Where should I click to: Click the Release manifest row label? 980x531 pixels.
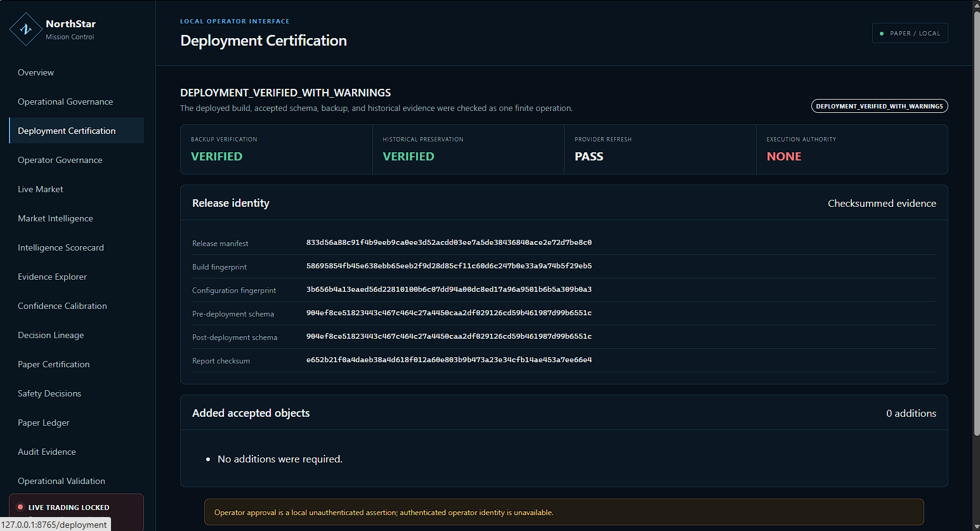click(220, 244)
